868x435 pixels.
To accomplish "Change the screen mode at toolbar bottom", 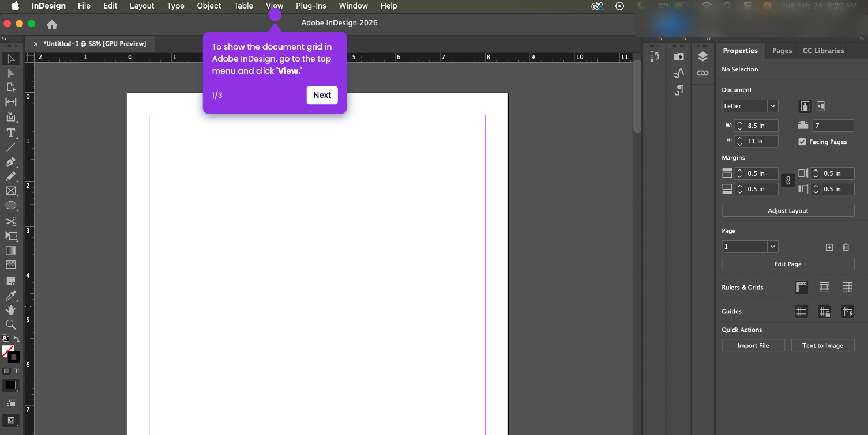I will pyautogui.click(x=11, y=421).
